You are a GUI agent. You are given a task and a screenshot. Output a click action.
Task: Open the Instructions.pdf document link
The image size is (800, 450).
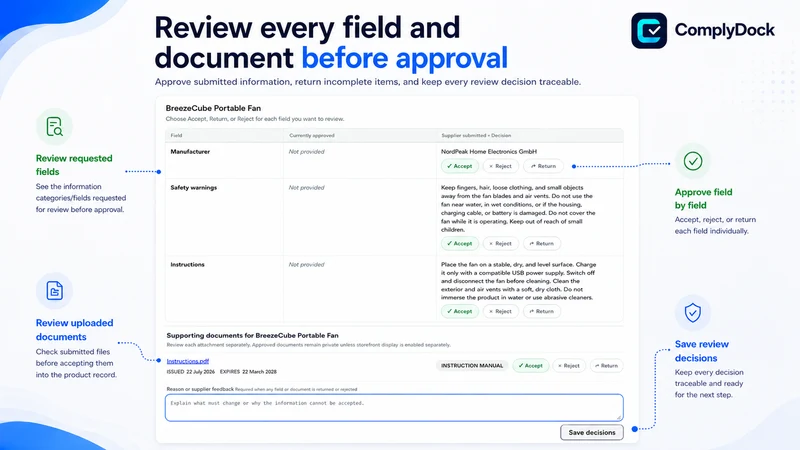tap(188, 361)
